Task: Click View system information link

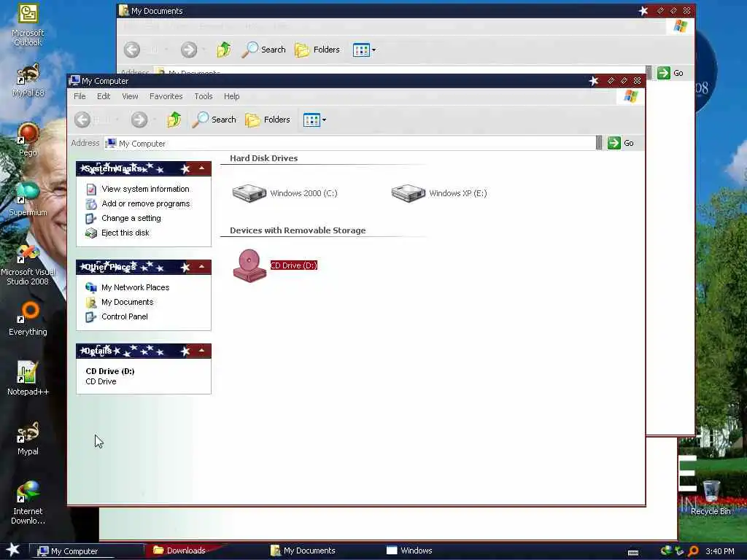Action: tap(145, 189)
